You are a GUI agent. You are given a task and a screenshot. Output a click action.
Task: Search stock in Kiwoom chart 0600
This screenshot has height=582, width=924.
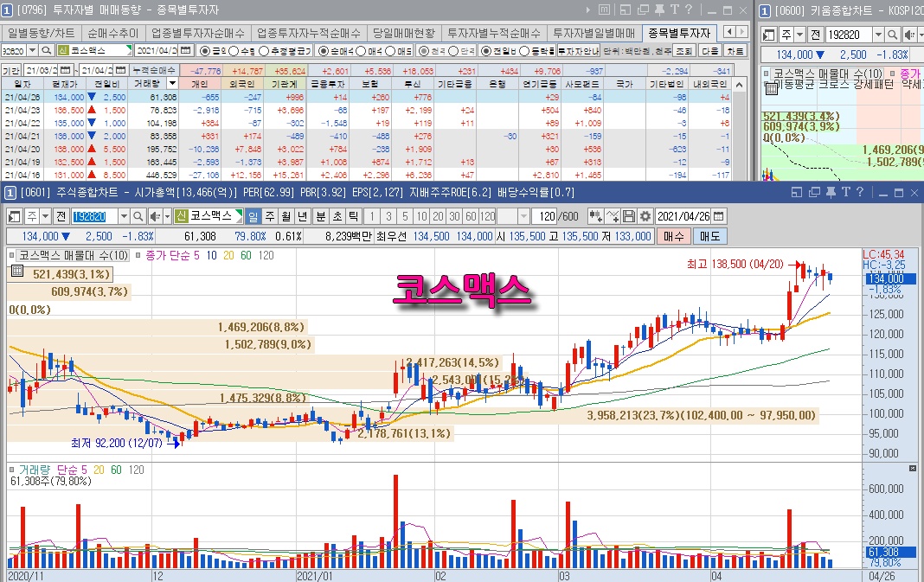pos(892,35)
